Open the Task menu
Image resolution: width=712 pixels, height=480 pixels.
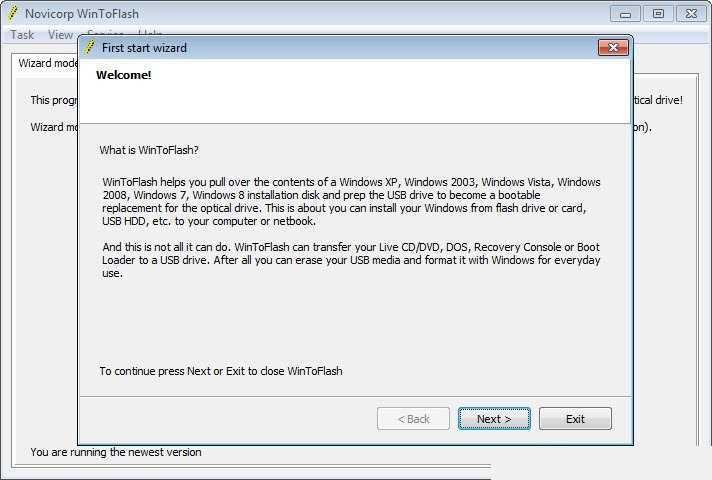pos(22,35)
